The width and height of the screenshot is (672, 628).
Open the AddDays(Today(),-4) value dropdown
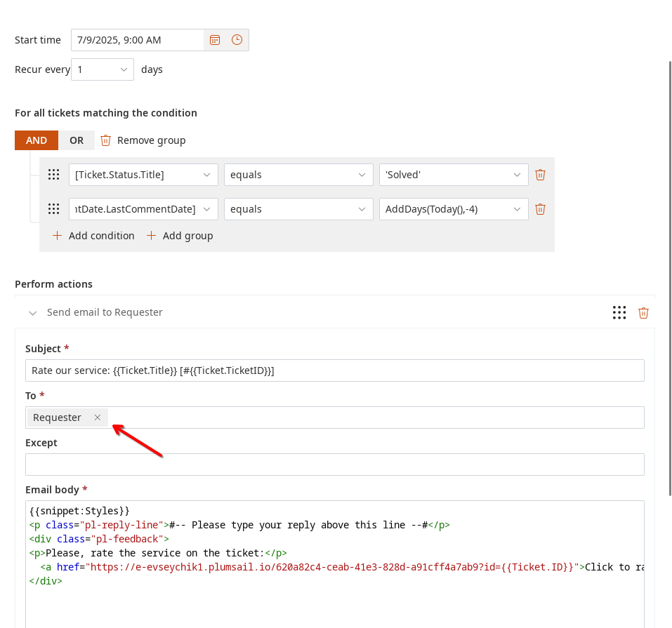click(x=453, y=209)
